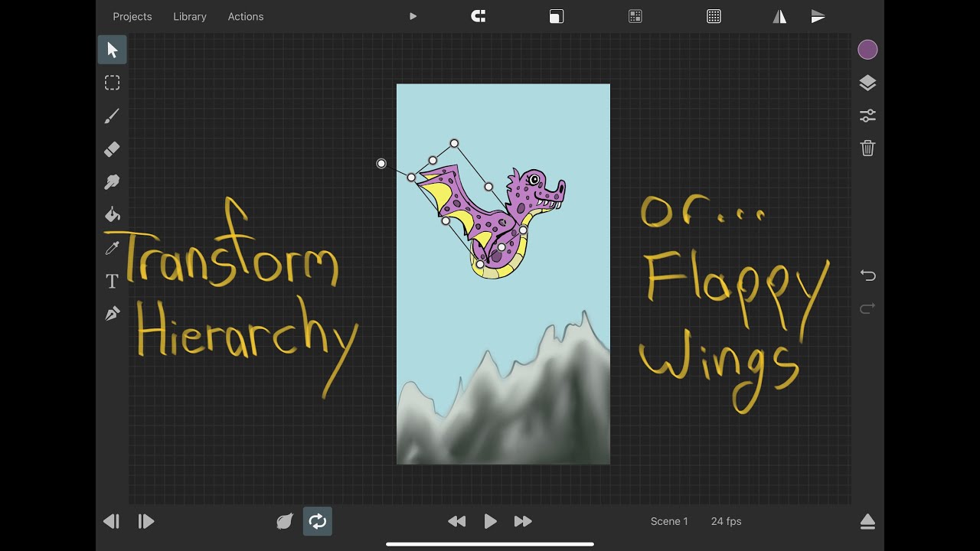980x551 pixels.
Task: Select the Text tool
Action: click(x=113, y=281)
